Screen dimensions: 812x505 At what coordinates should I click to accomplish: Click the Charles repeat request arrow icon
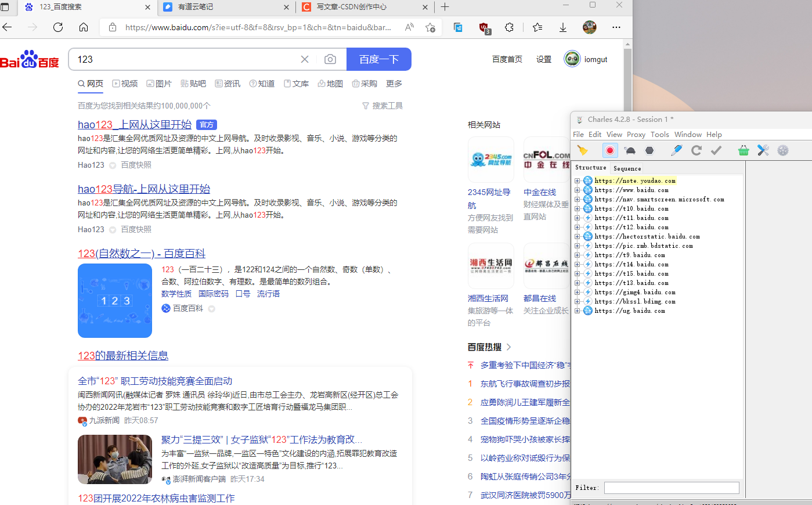tap(696, 150)
